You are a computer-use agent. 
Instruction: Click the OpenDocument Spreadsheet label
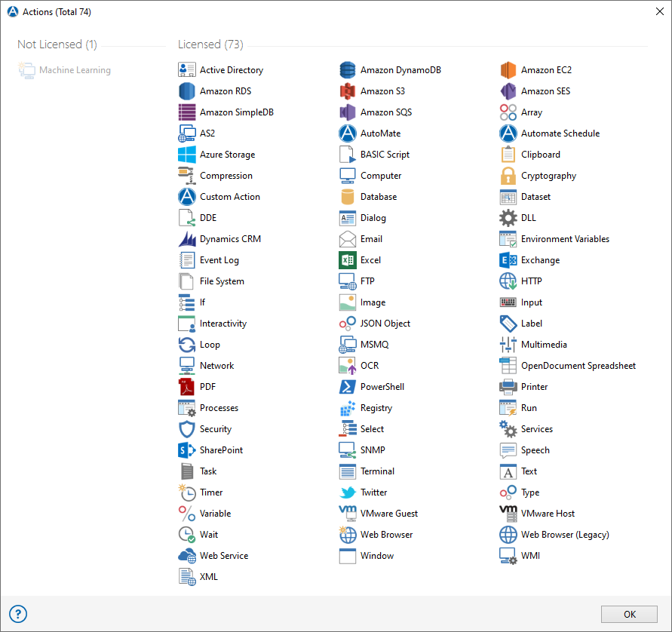pyautogui.click(x=578, y=366)
